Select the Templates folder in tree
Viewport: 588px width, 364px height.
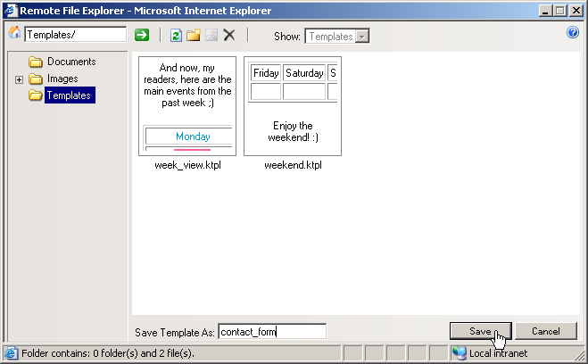69,95
